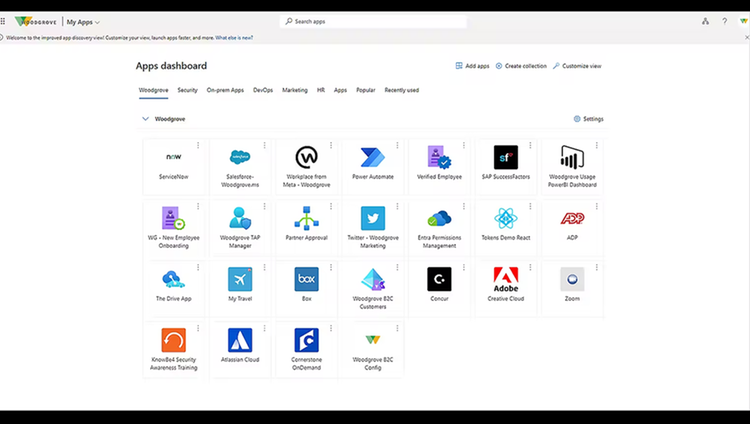Viewport: 750px width, 424px height.
Task: Dismiss the welcome banner
Action: pyautogui.click(x=747, y=37)
